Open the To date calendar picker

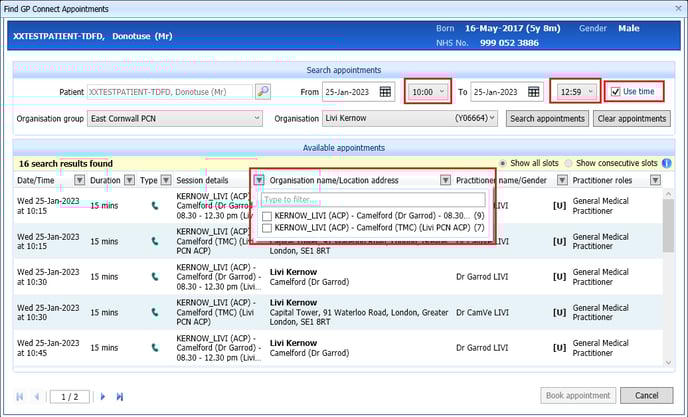click(535, 92)
